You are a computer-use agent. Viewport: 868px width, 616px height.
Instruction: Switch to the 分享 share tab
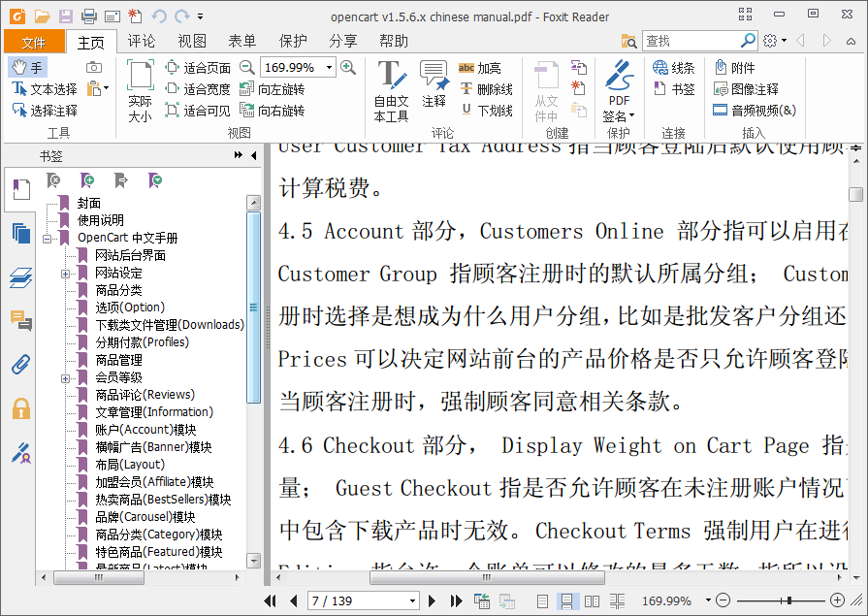point(343,41)
